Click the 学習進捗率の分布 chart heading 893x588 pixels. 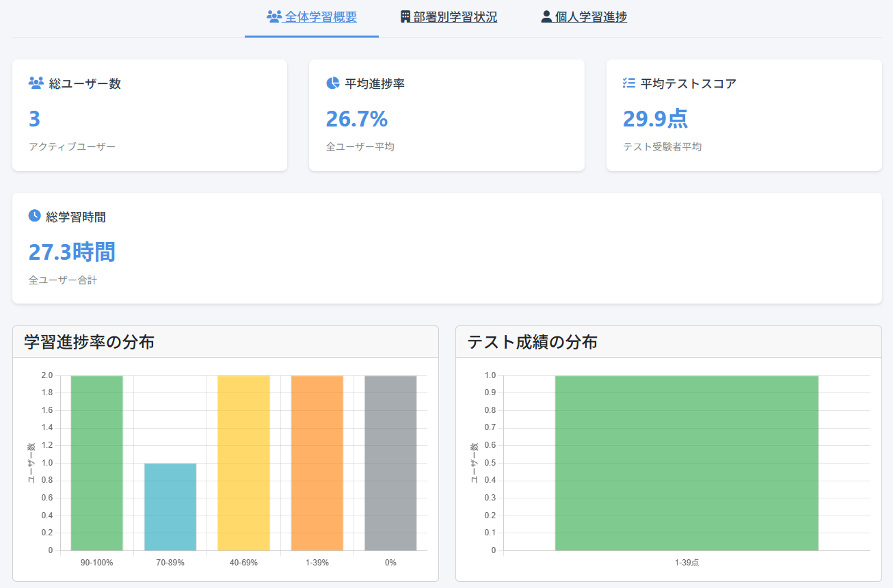tap(89, 342)
